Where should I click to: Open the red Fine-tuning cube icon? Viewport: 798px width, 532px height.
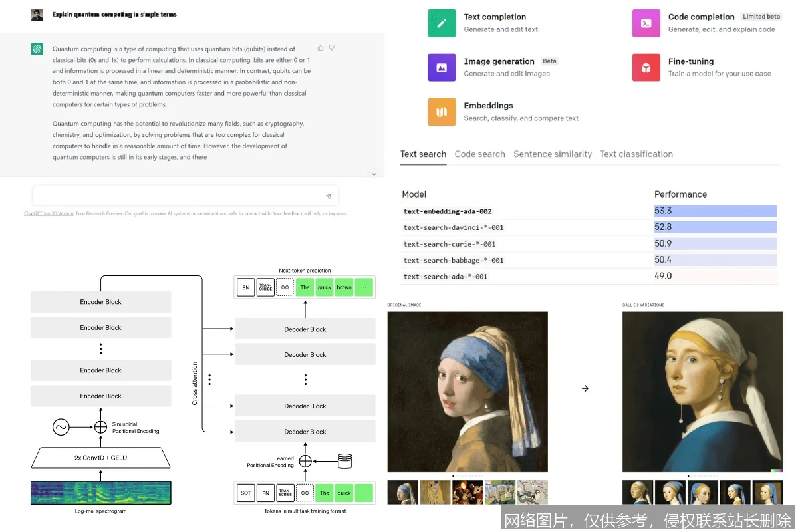click(x=646, y=67)
